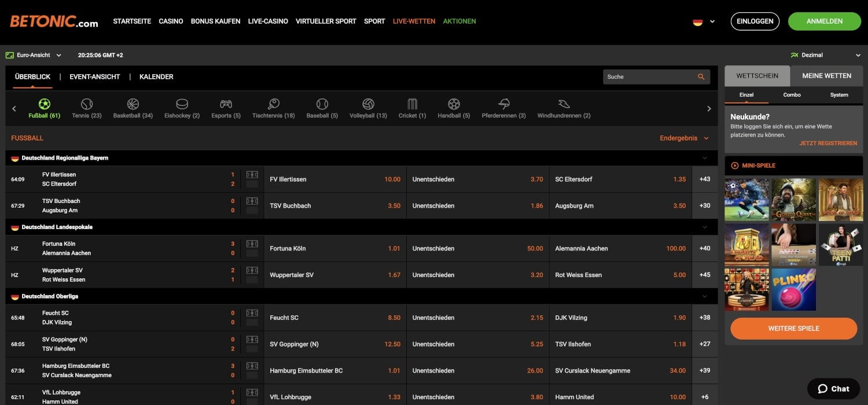Bet on Rot Weiss Essen at 5.00
The height and width of the screenshot is (405, 868).
point(620,275)
